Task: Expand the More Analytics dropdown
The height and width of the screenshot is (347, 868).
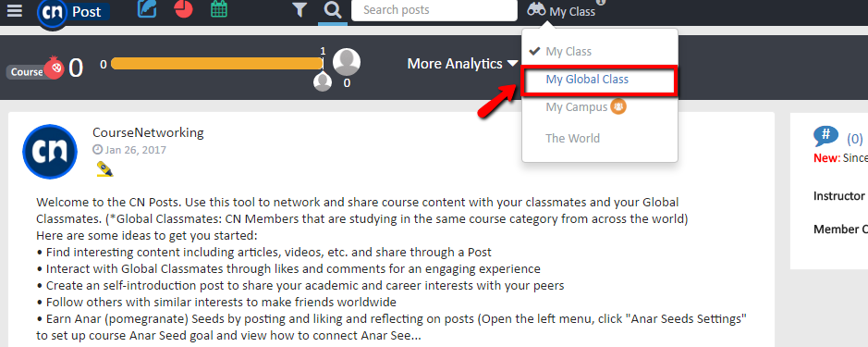Action: (x=462, y=64)
